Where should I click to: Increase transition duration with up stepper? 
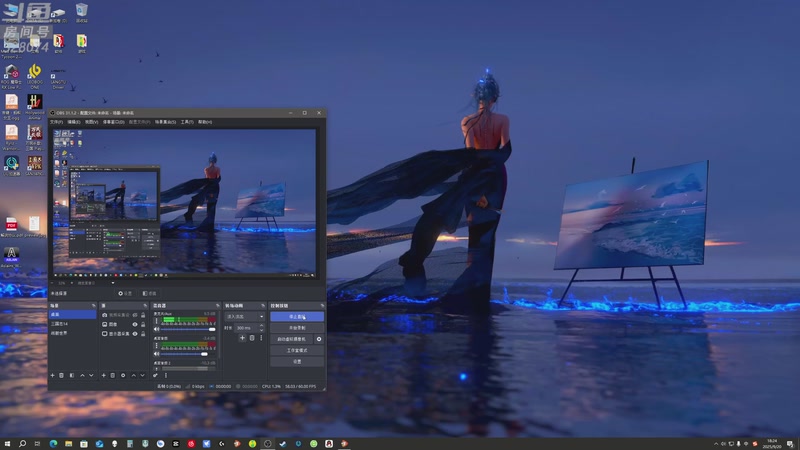[x=262, y=326]
